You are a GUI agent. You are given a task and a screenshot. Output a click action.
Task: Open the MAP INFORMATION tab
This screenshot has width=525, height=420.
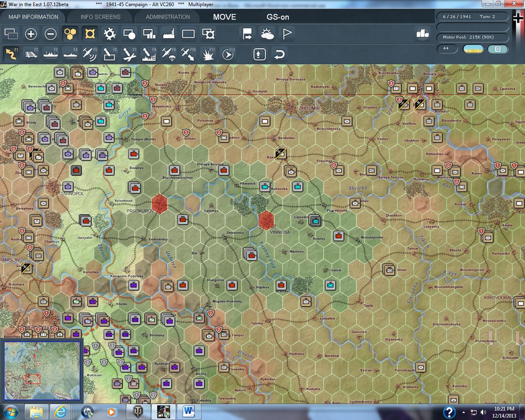(33, 17)
